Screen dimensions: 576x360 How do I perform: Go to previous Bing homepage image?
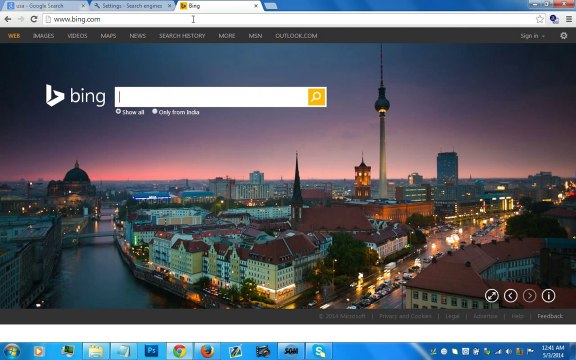pyautogui.click(x=511, y=295)
